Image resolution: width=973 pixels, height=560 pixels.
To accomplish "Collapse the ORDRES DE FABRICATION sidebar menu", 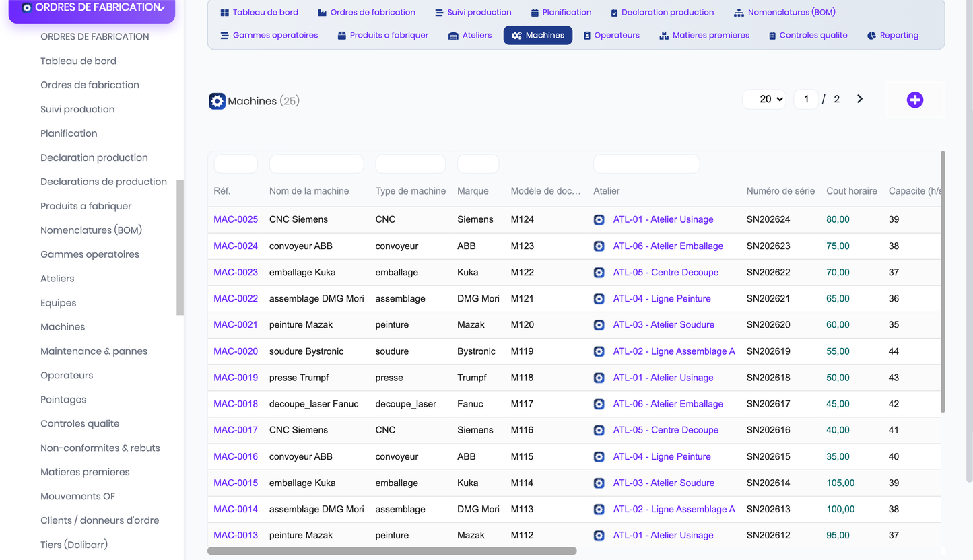I will point(161,8).
